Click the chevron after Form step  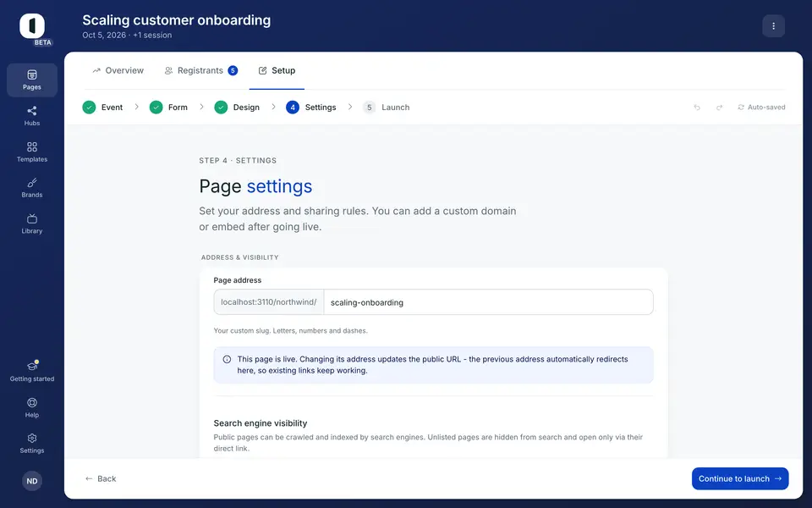201,107
